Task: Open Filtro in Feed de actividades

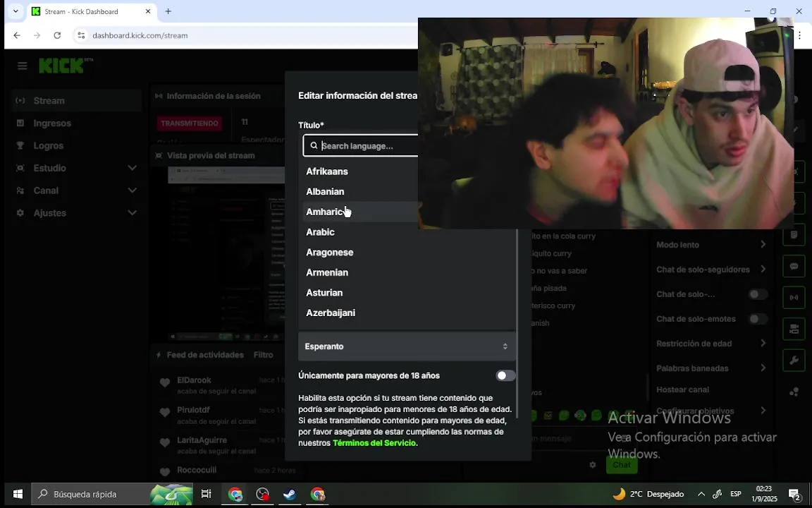Action: [x=263, y=355]
